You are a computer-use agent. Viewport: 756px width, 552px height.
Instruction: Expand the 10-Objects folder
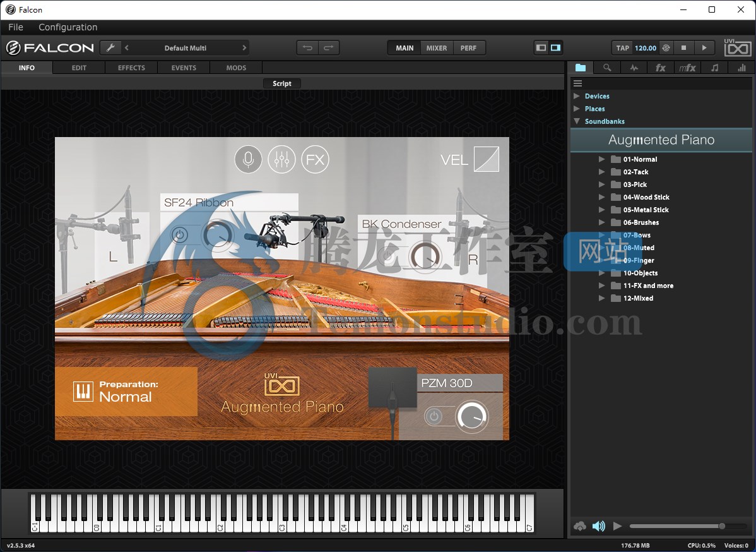tap(602, 273)
